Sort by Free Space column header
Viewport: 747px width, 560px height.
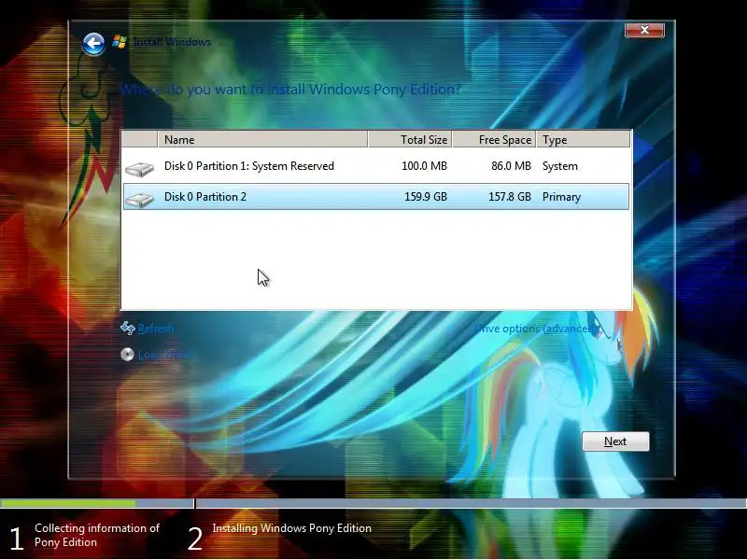494,139
